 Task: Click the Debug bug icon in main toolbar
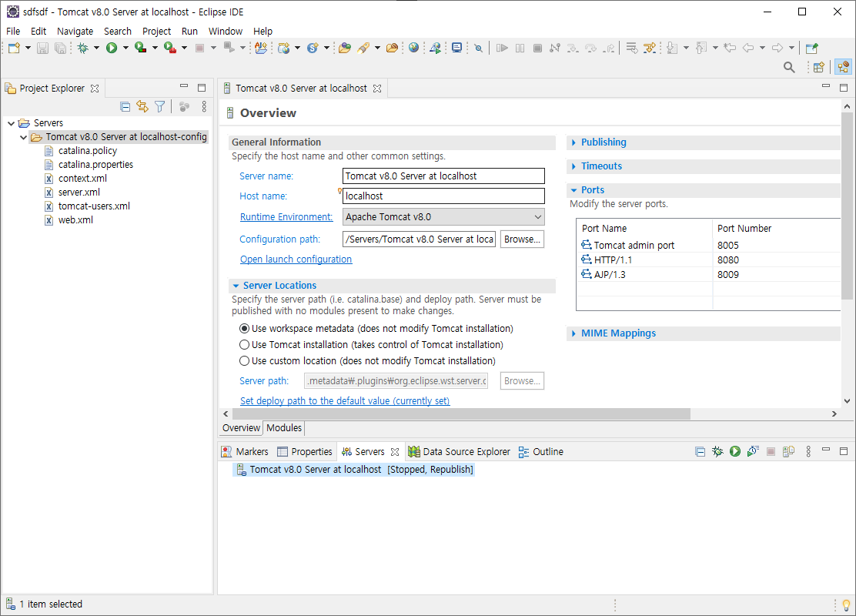pos(83,48)
